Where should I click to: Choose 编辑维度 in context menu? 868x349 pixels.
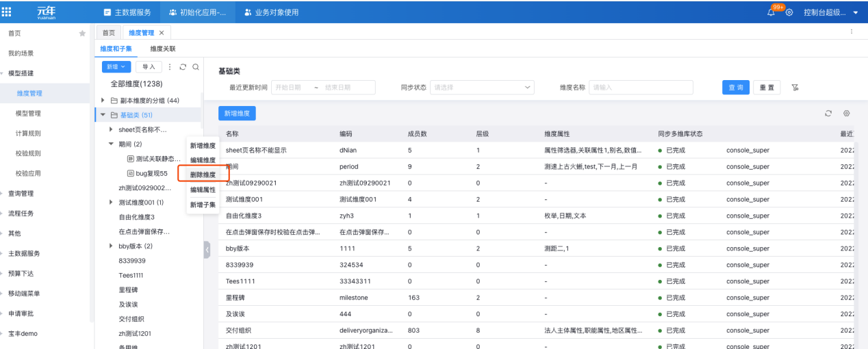pos(203,160)
